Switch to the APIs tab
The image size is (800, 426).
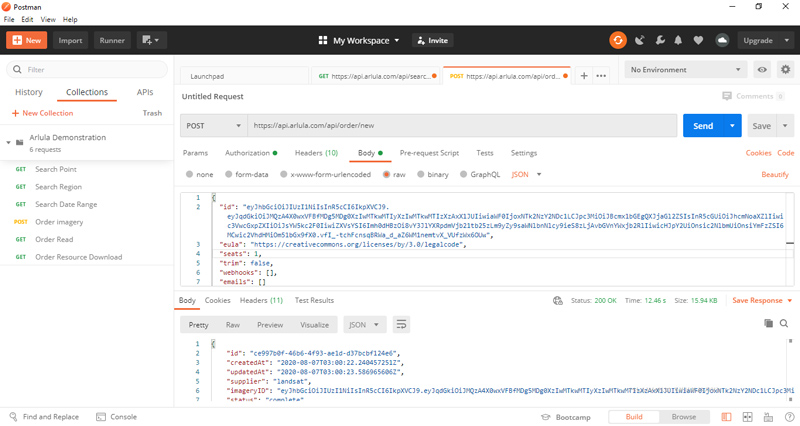tap(145, 92)
